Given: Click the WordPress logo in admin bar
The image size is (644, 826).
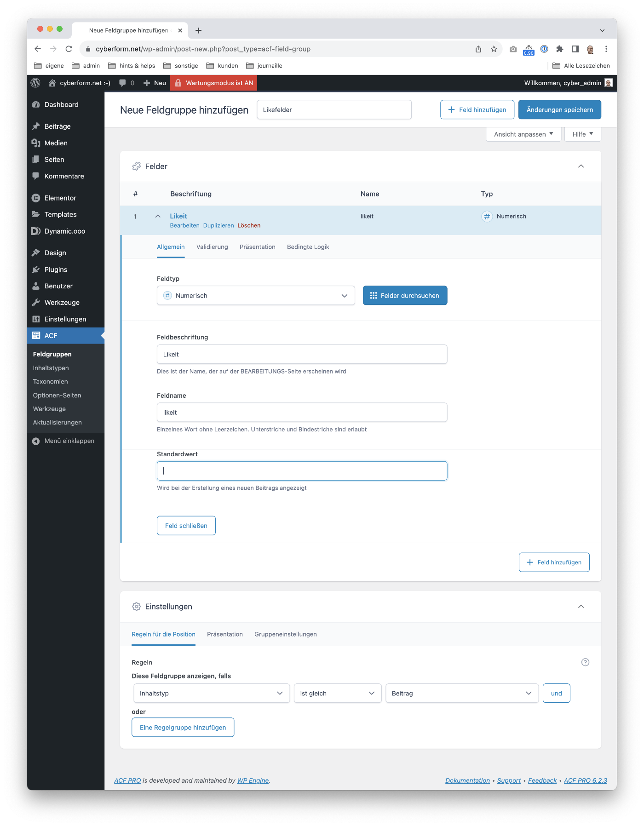Looking at the screenshot, I should pos(35,83).
